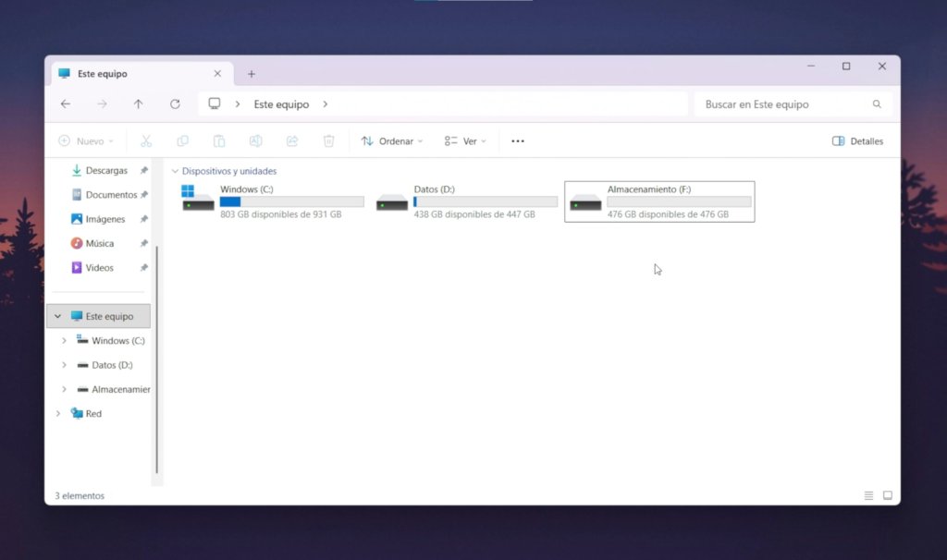This screenshot has height=560, width=947.
Task: Open a new tab with plus button
Action: [x=251, y=74]
